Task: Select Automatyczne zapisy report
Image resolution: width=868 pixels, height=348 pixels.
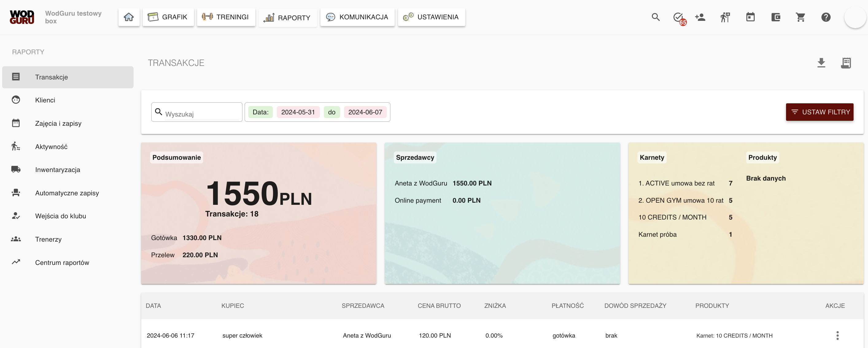Action: point(68,193)
